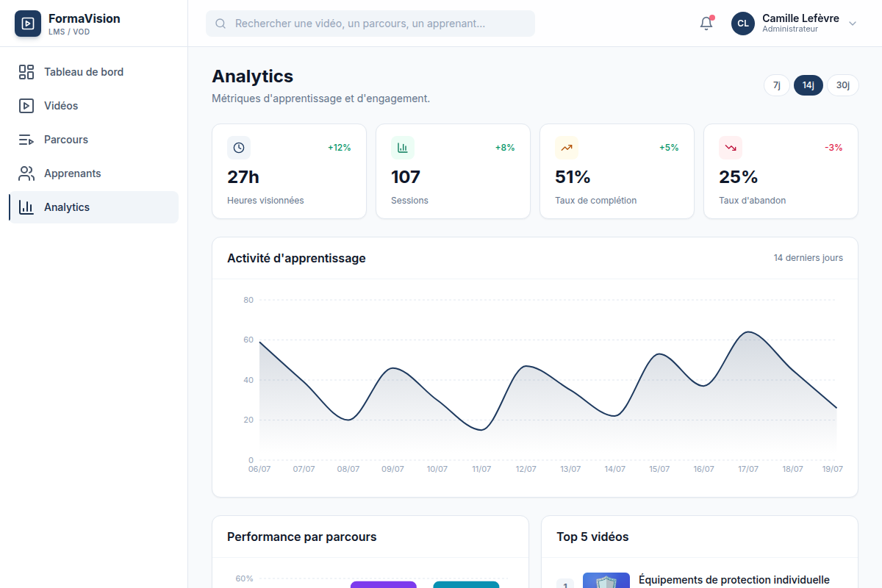This screenshot has height=588, width=882.
Task: Open the Équipements de protection individuelle thumbnail
Action: (x=606, y=581)
